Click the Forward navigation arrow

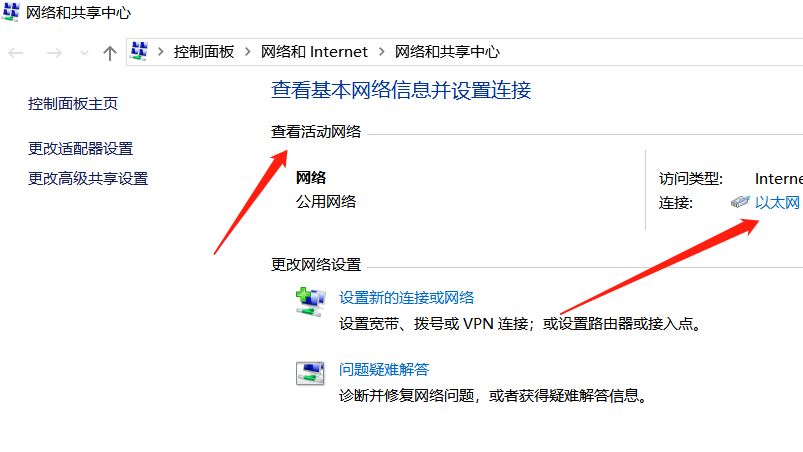(54, 53)
